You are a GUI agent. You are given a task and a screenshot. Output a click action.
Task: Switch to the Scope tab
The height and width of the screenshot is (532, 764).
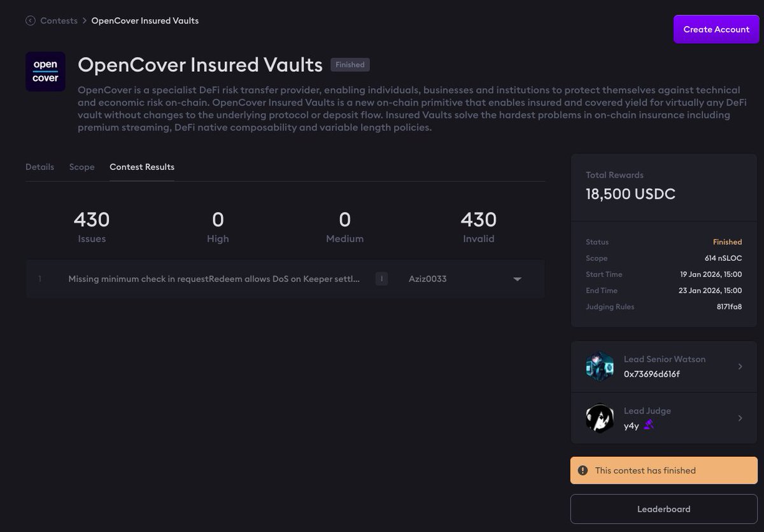(81, 167)
